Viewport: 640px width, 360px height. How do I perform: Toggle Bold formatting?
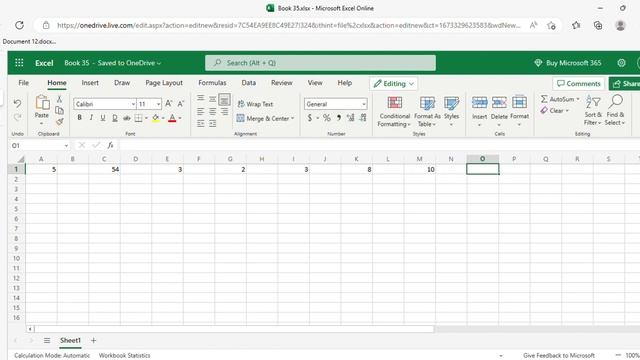(x=80, y=118)
